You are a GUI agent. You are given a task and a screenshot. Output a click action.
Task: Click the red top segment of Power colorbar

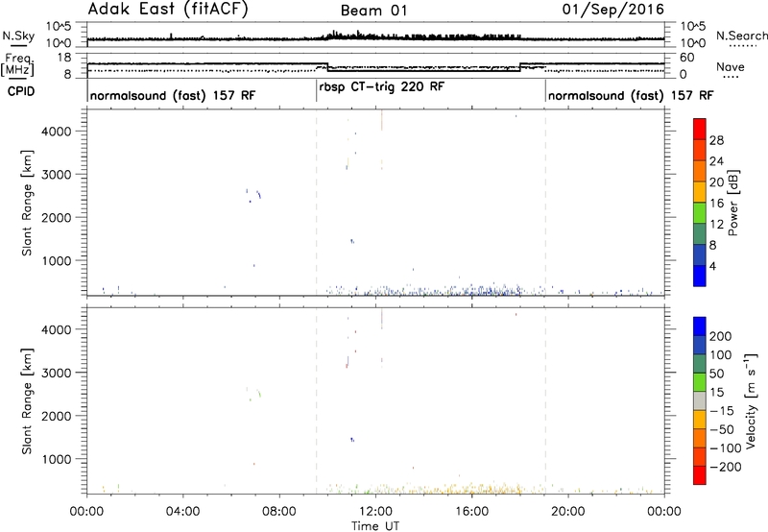coord(700,129)
